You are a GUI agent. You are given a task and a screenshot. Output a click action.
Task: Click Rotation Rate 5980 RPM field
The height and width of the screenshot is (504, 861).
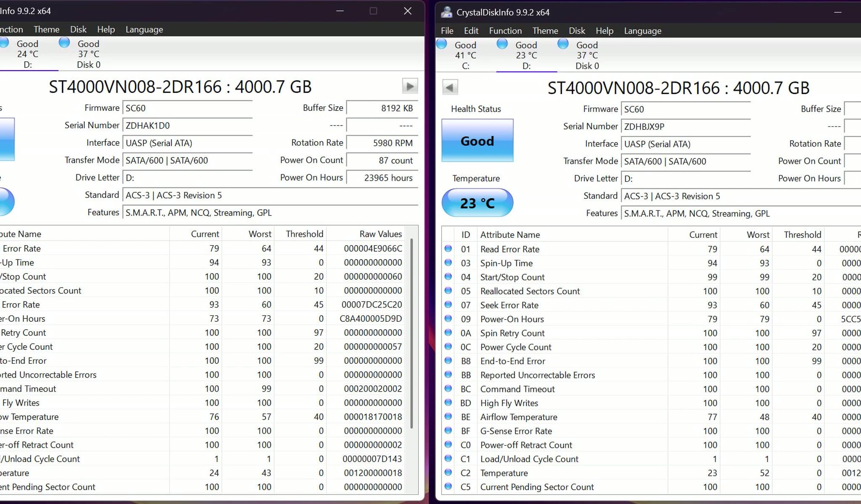(x=382, y=143)
